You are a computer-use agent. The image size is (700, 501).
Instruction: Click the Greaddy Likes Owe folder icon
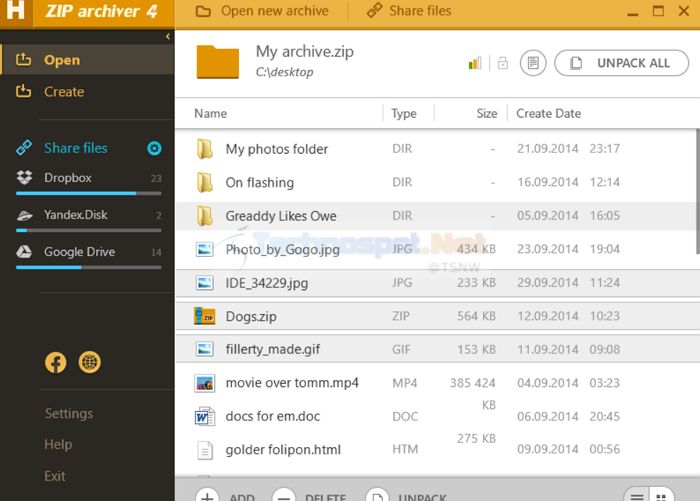click(x=205, y=216)
